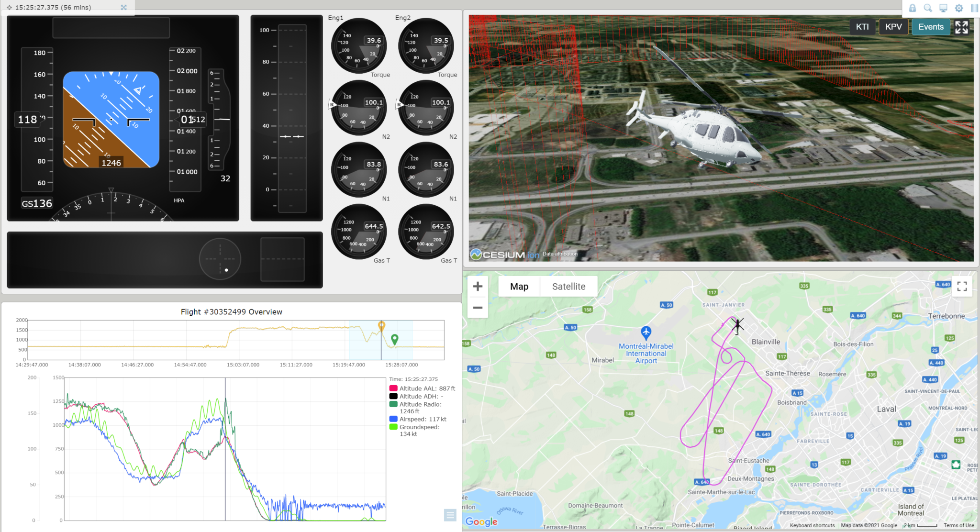This screenshot has height=532, width=980.
Task: Toggle the KPV overlay
Action: [x=893, y=27]
